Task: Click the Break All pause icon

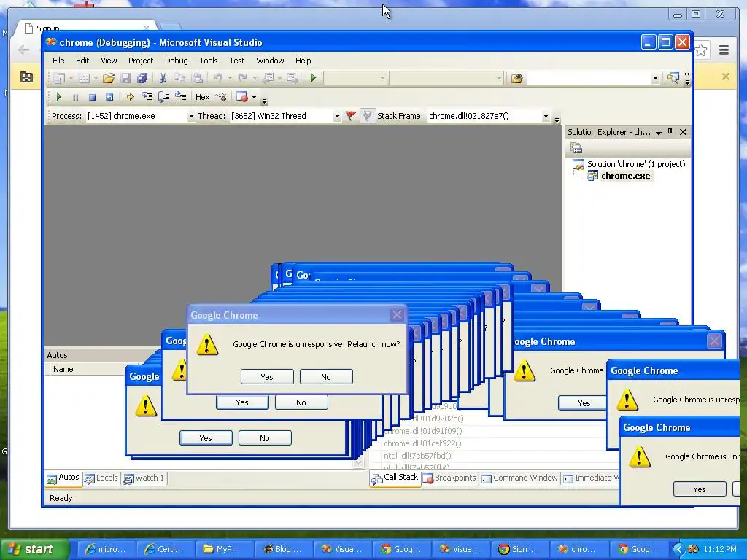Action: point(75,97)
